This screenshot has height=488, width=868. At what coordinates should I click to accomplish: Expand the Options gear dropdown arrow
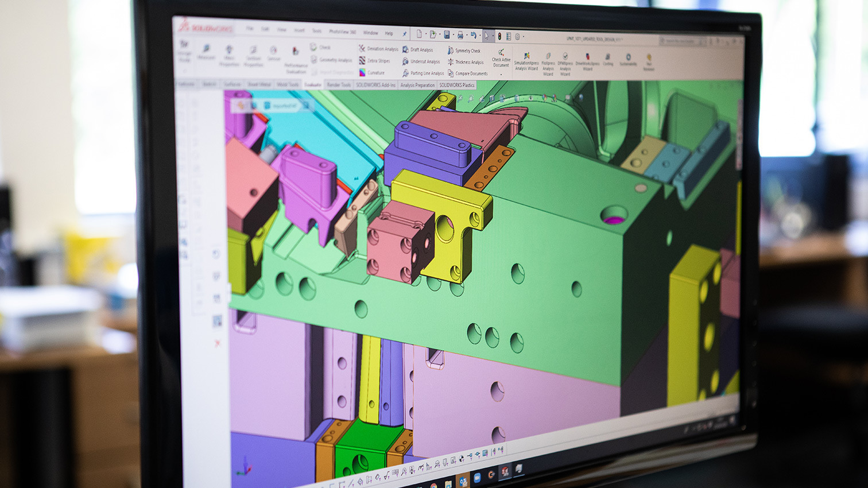point(523,37)
